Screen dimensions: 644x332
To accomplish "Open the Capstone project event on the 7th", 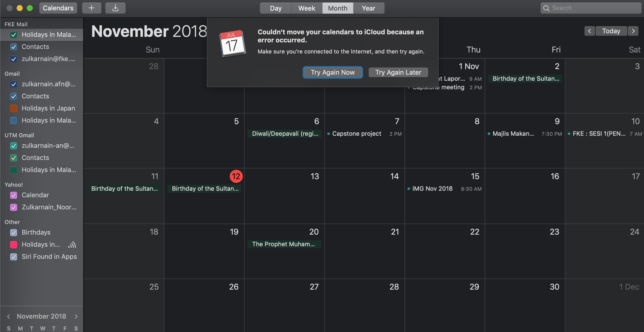I will (x=356, y=134).
